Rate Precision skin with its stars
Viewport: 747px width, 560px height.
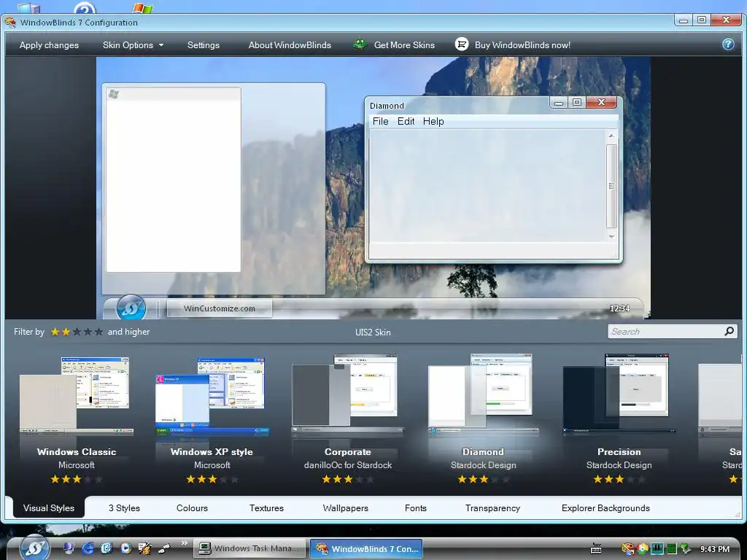pos(619,479)
